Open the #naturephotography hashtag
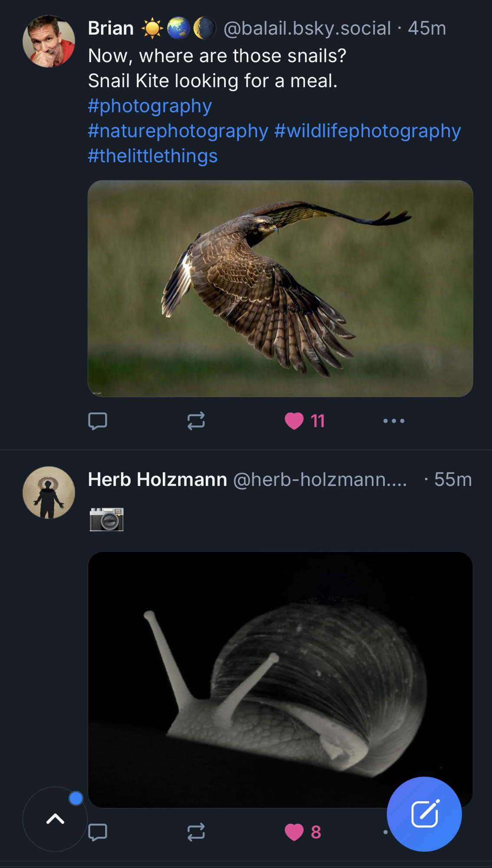This screenshot has width=492, height=868. [178, 131]
